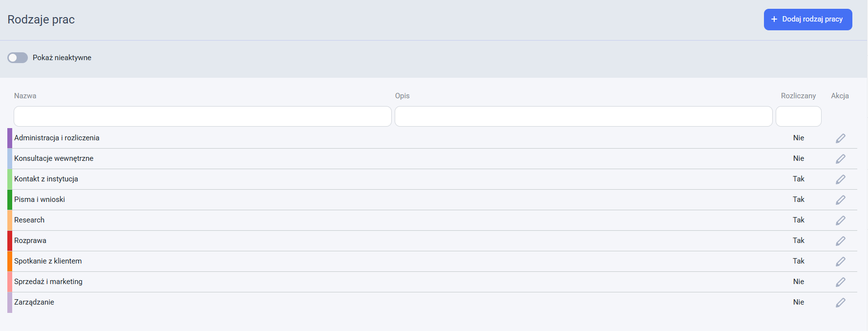Click the Opis column header
This screenshot has height=331, width=868.
point(402,96)
